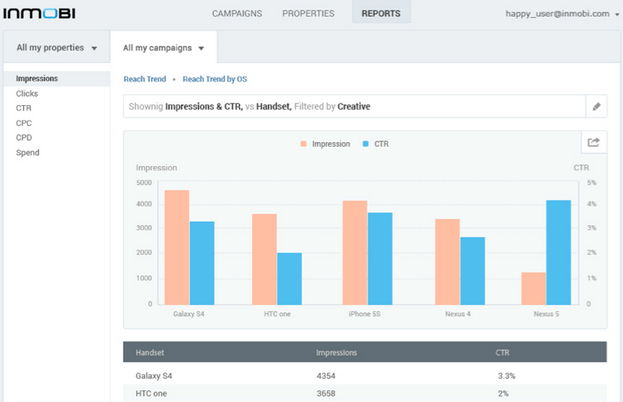Click the Nexus 4 CTR bar

pos(472,271)
